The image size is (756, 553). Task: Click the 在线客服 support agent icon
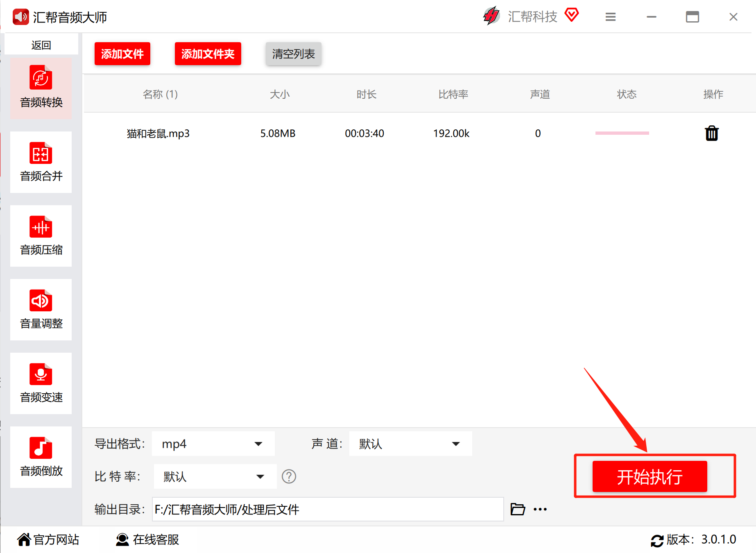click(x=122, y=539)
